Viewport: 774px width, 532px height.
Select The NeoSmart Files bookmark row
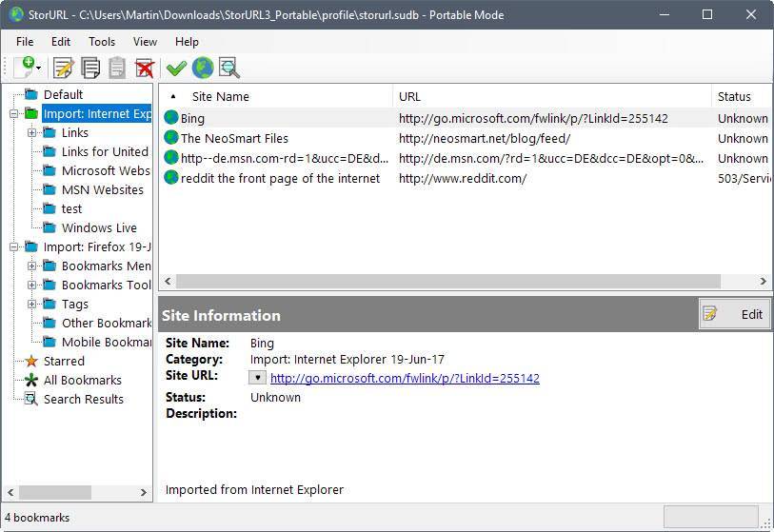[466, 138]
